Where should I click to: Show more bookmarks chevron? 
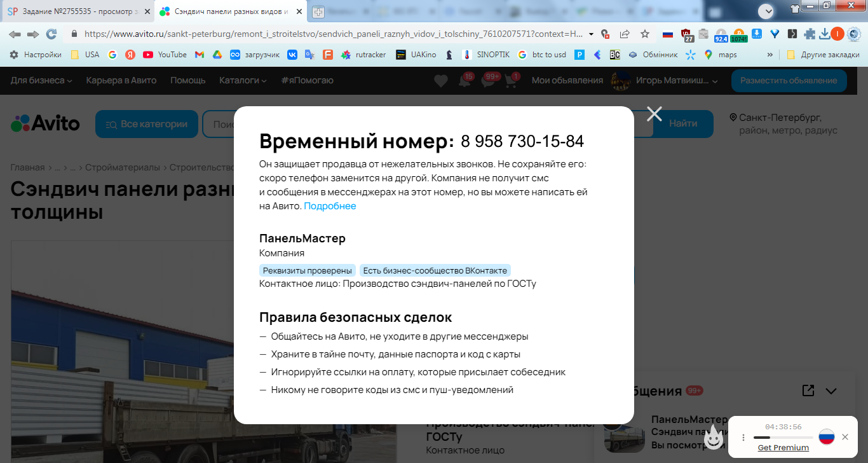click(x=771, y=55)
